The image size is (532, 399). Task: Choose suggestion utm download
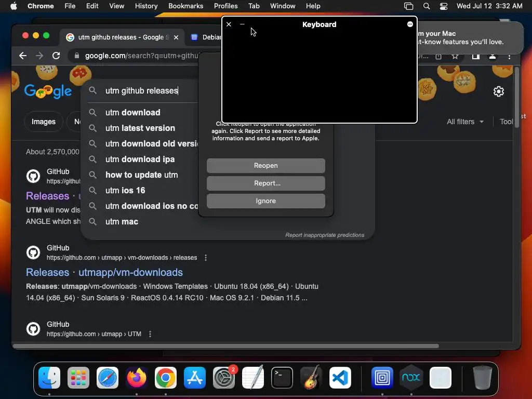click(x=132, y=112)
